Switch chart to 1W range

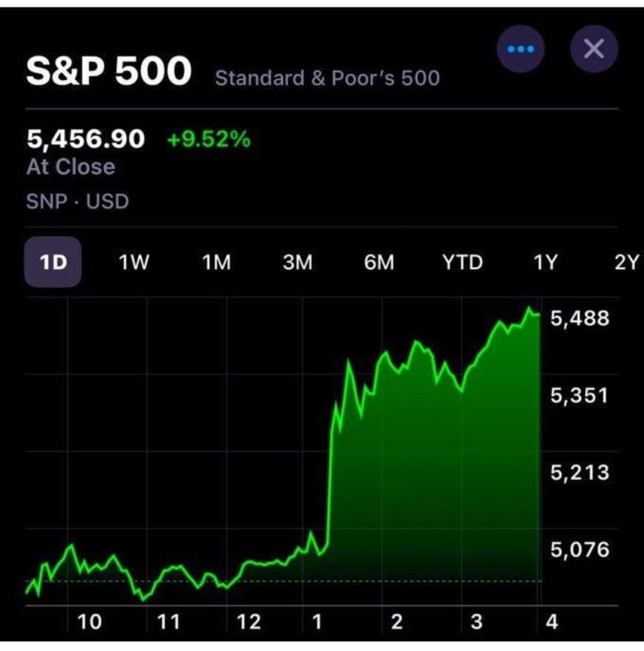pos(134,263)
